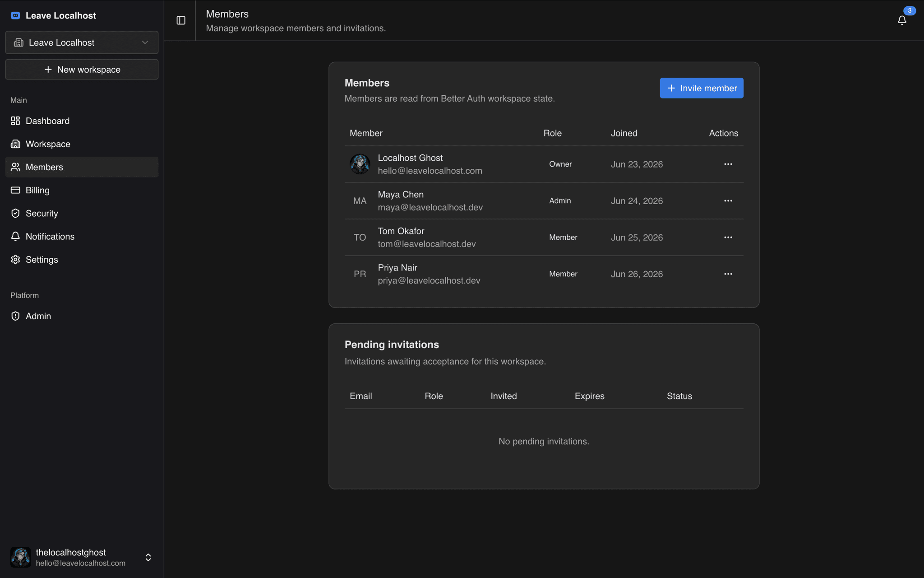Click the Maya Chen member name
This screenshot has height=578, width=924.
coord(401,194)
